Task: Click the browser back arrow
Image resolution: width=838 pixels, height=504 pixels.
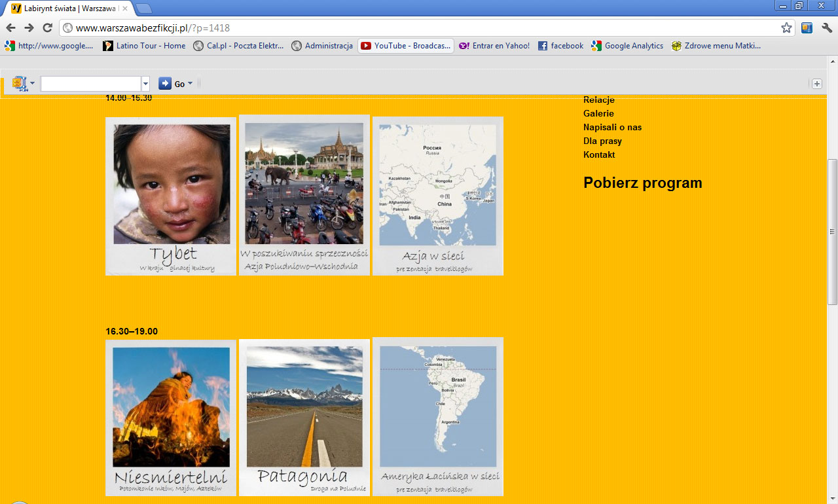Action: tap(10, 27)
